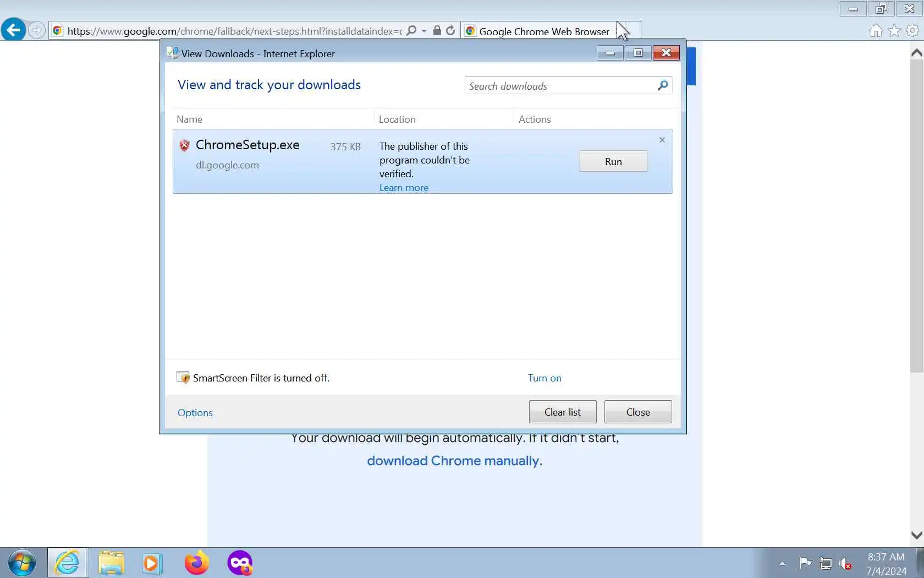Screen dimensions: 924x578
Task: Click Internet Explorer on the taskbar
Action: coord(67,563)
